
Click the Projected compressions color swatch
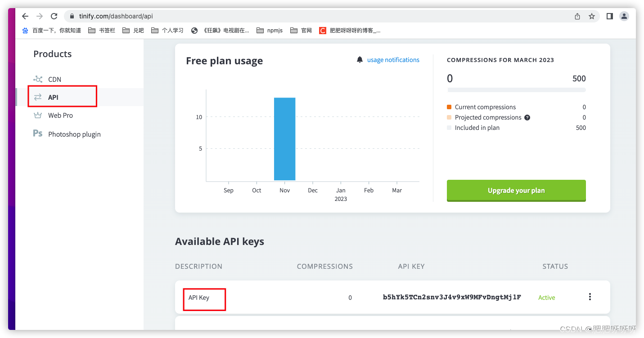449,117
